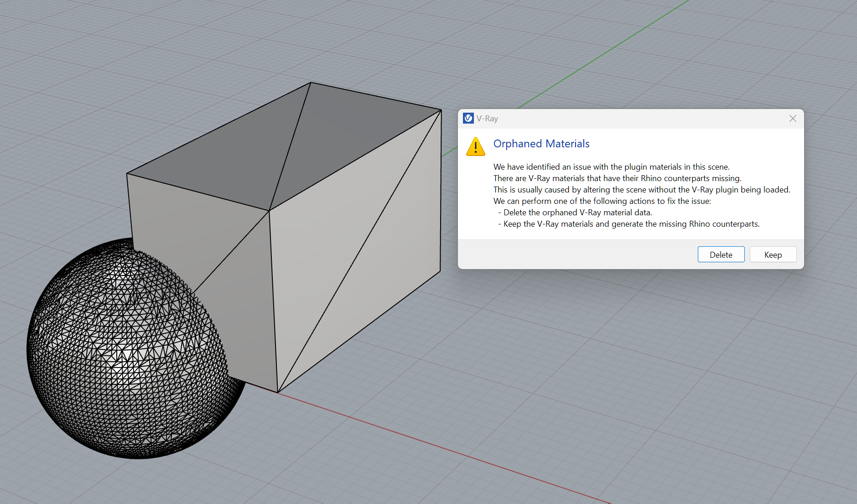Click the 'There are V-Ray materials' sentence

point(617,178)
